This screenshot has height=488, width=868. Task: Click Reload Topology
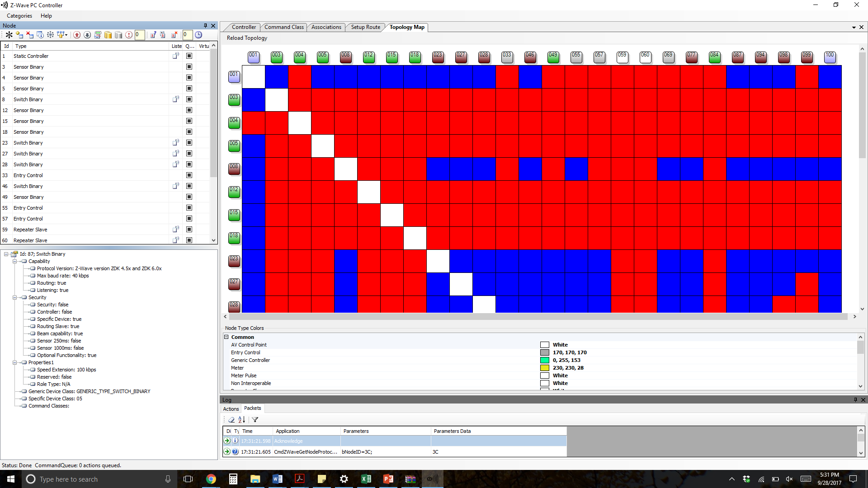click(247, 38)
